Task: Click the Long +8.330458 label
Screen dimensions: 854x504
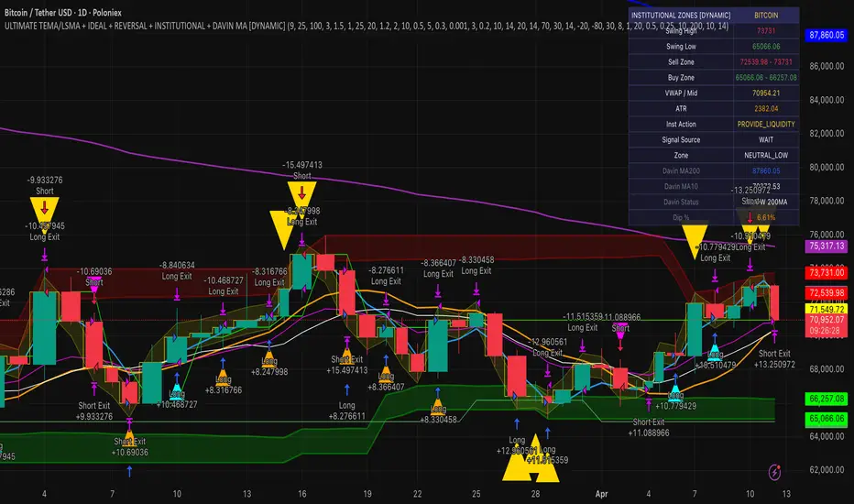Action: [x=438, y=414]
